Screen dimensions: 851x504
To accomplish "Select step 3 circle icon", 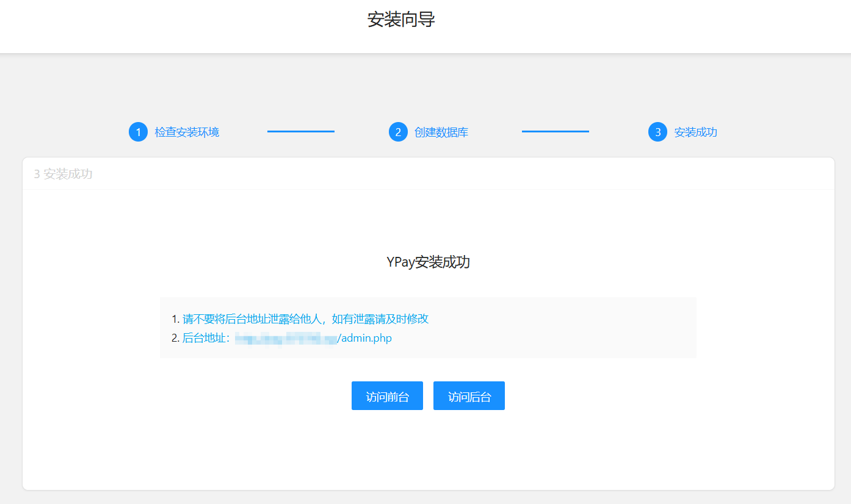I will pos(657,132).
